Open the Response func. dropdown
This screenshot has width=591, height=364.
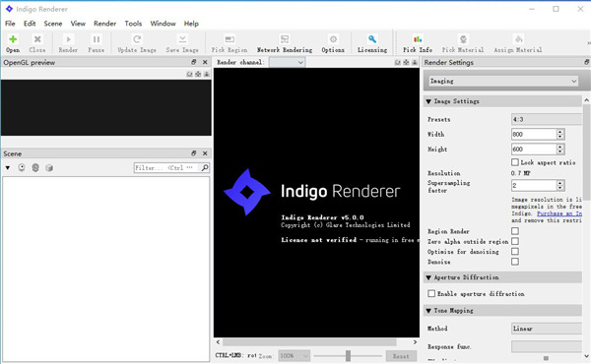point(547,346)
